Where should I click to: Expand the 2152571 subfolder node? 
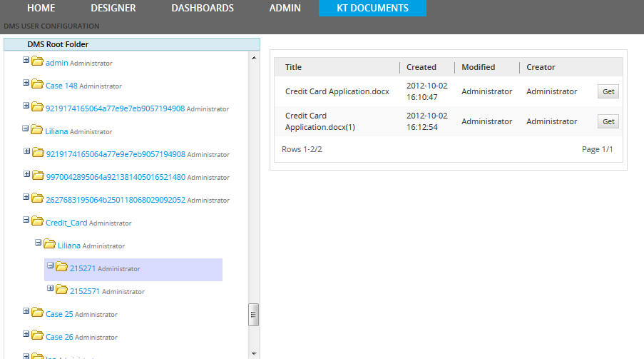point(51,289)
